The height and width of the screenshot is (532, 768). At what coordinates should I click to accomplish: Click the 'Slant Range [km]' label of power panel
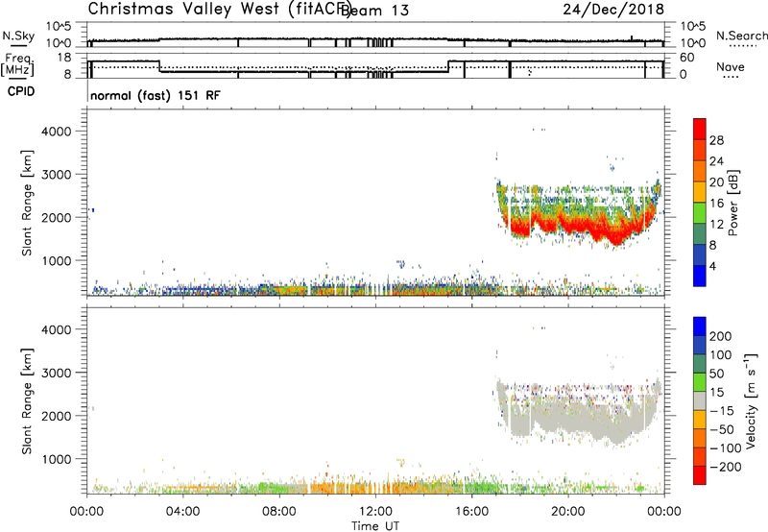coord(27,203)
